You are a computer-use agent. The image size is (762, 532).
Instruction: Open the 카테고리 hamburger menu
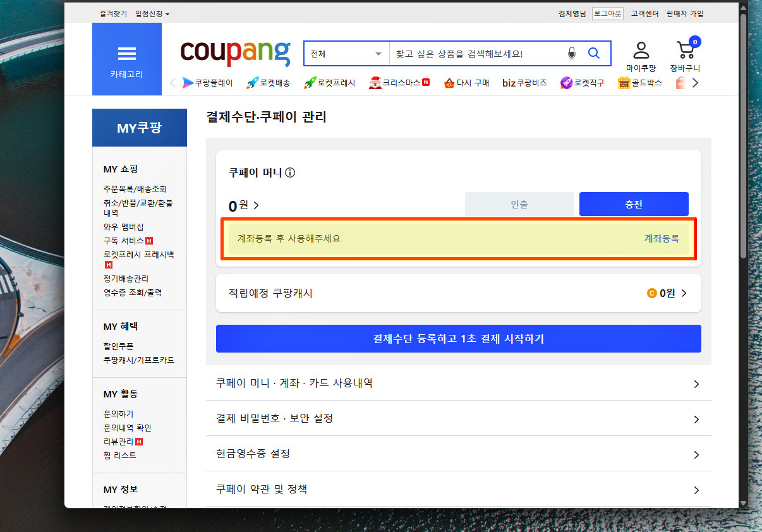pyautogui.click(x=126, y=59)
